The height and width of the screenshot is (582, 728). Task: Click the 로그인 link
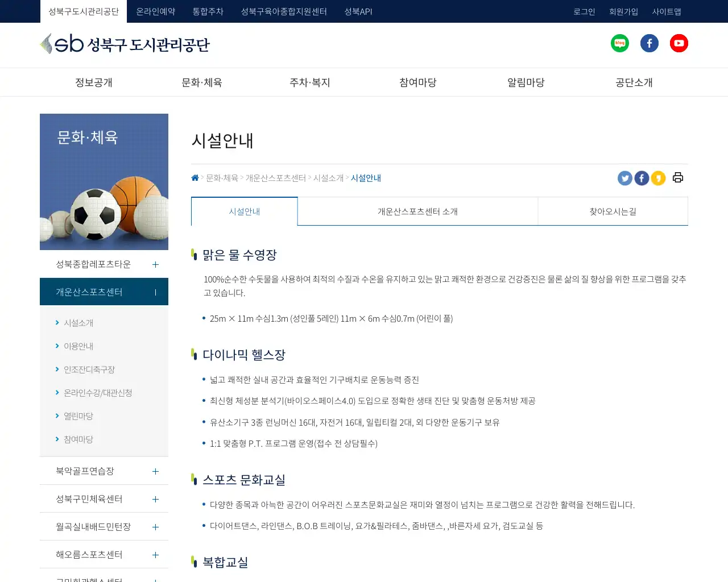pos(584,11)
